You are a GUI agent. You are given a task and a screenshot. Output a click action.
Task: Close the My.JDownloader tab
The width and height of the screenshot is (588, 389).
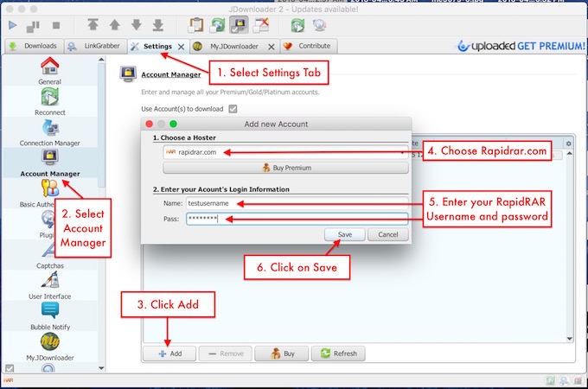point(271,47)
